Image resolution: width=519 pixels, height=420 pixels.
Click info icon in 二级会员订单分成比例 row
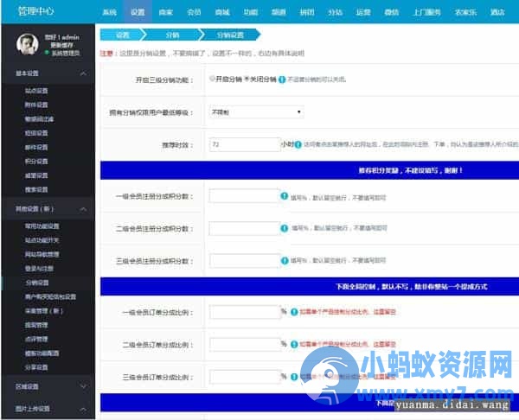(x=294, y=344)
